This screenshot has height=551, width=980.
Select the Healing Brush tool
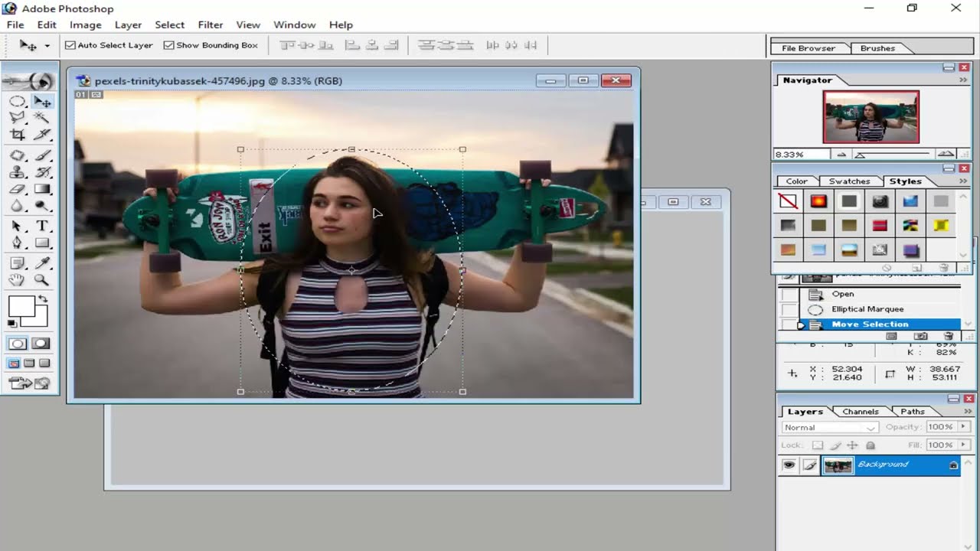click(x=17, y=156)
